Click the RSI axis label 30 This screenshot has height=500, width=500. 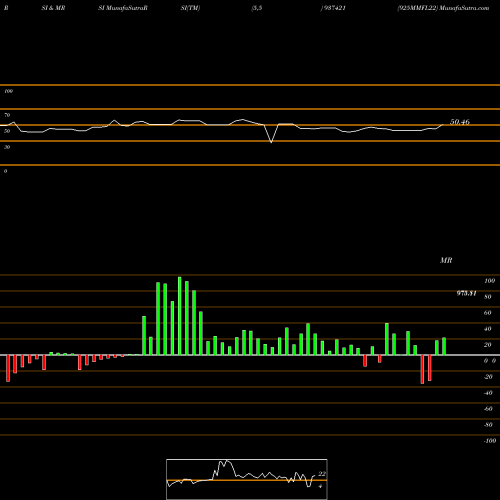coord(7,147)
